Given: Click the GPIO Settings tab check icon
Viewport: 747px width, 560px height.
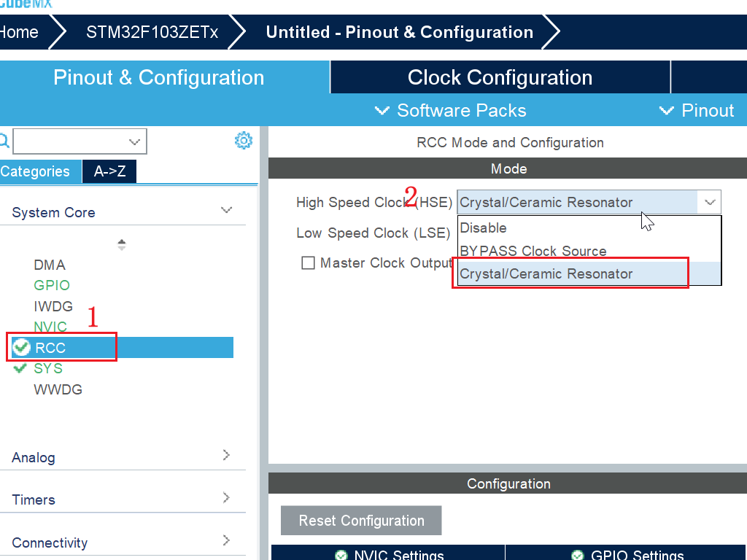Looking at the screenshot, I should (x=578, y=555).
